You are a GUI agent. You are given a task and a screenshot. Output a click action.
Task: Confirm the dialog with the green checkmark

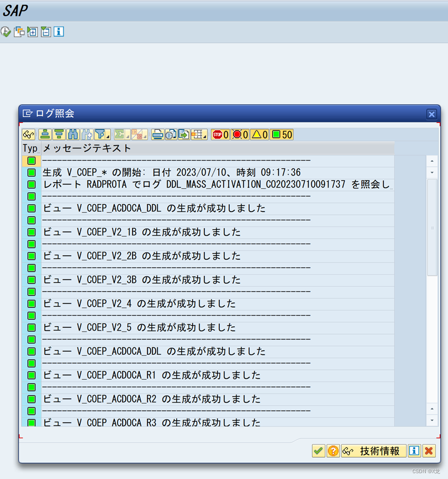pyautogui.click(x=318, y=451)
